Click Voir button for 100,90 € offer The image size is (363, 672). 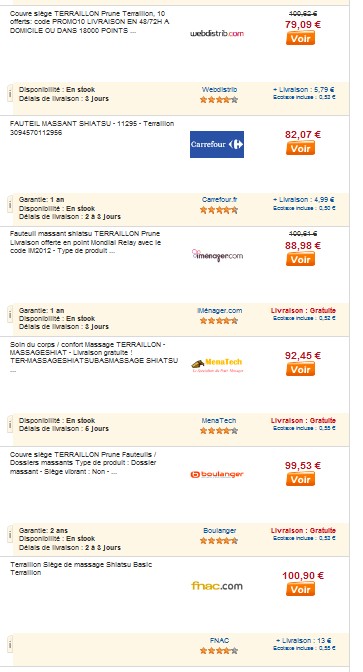[300, 589]
